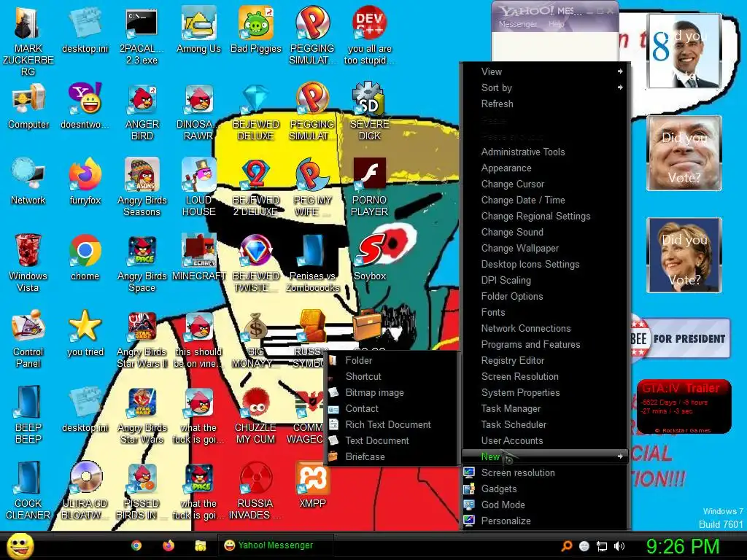
Task: Choose Refresh in the context menu
Action: point(545,104)
